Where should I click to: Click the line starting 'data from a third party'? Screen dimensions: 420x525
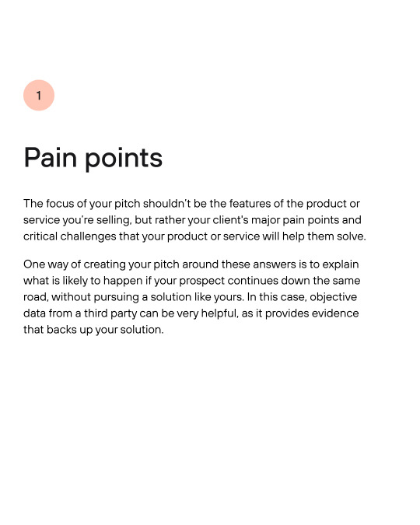[x=191, y=313]
